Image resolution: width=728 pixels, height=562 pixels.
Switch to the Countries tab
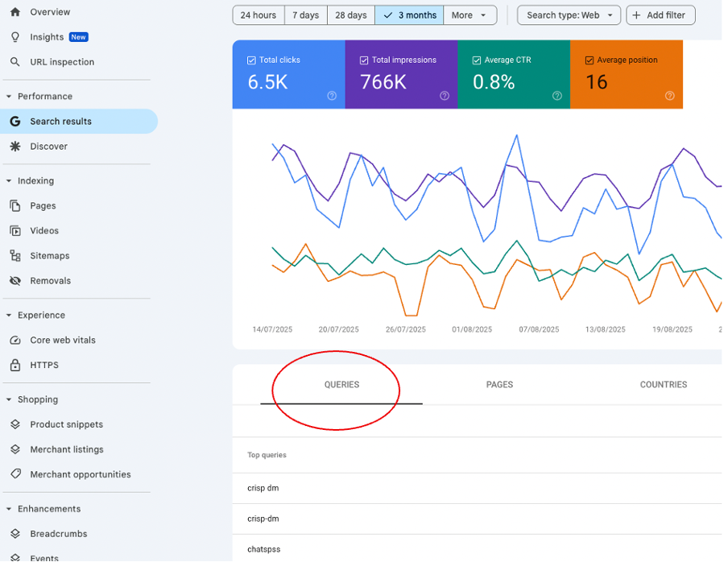(663, 385)
